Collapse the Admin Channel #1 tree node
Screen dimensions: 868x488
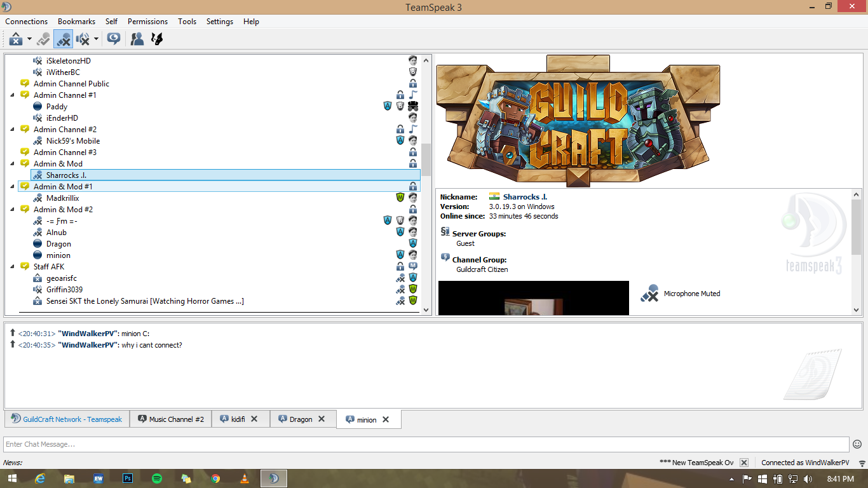[13, 95]
